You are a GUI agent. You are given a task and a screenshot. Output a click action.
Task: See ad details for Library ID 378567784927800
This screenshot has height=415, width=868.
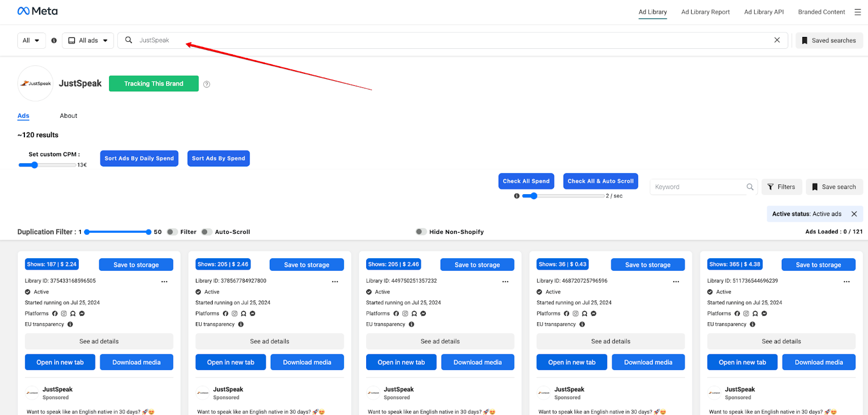tap(270, 341)
